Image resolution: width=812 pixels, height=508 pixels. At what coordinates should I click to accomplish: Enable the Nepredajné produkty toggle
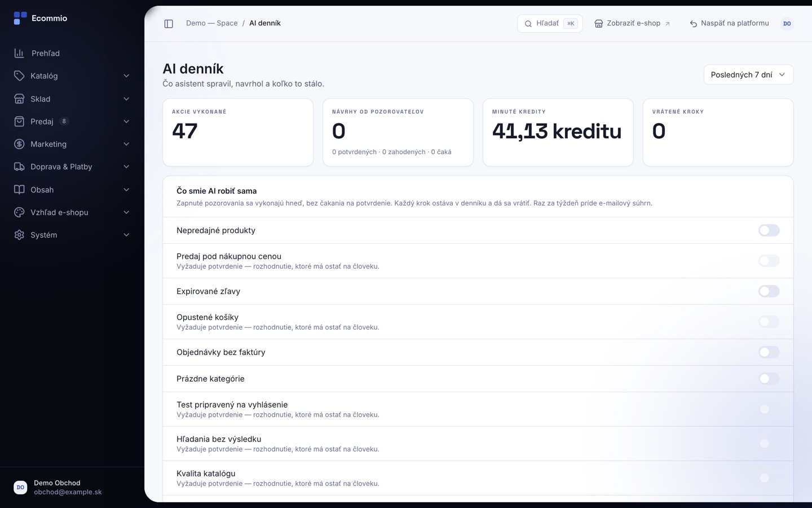pos(769,230)
